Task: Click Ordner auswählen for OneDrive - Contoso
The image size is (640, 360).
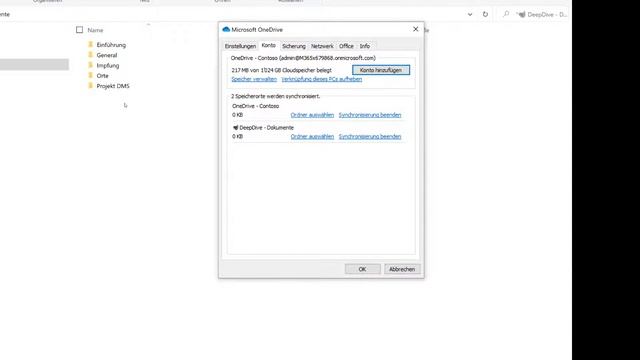Action: pyautogui.click(x=312, y=115)
